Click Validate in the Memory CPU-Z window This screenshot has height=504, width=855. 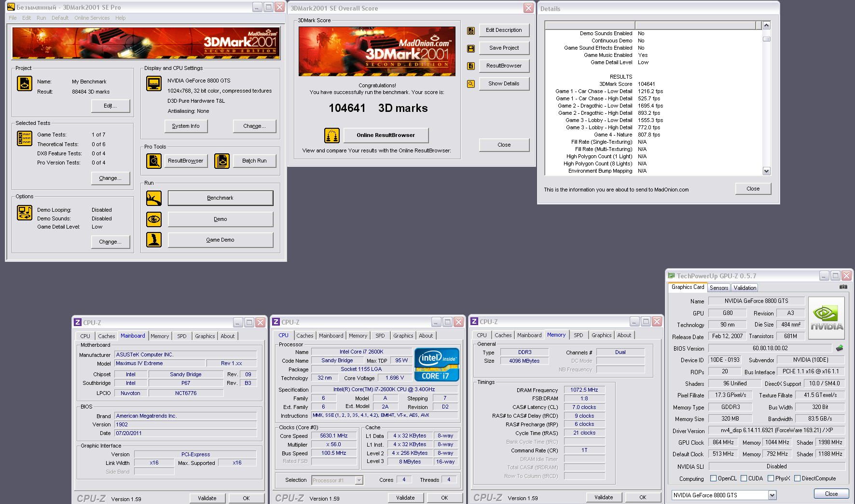tap(604, 498)
